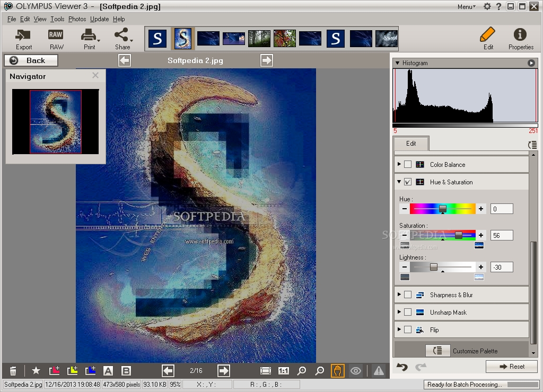The height and width of the screenshot is (392, 543).
Task: Select the forest thumbnail in filmstrip
Action: point(259,38)
